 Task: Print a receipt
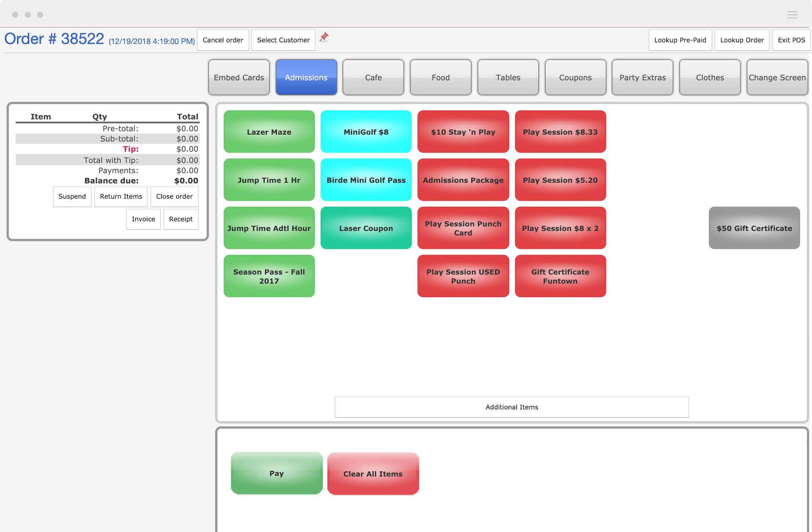click(x=181, y=219)
